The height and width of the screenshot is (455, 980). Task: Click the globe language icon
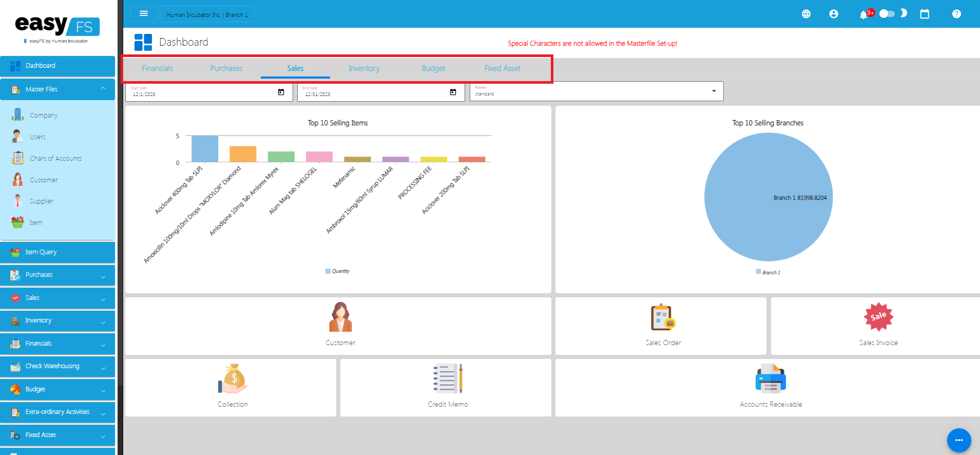806,14
